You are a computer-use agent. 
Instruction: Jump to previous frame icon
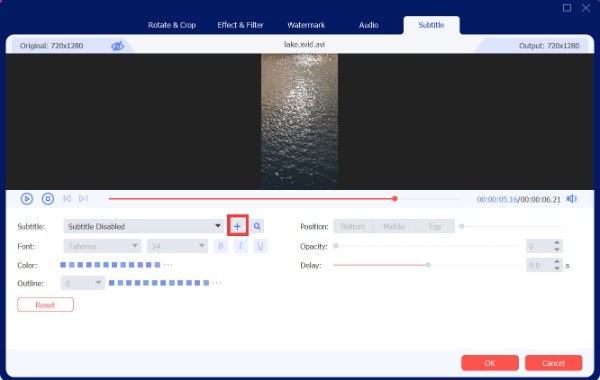point(67,199)
